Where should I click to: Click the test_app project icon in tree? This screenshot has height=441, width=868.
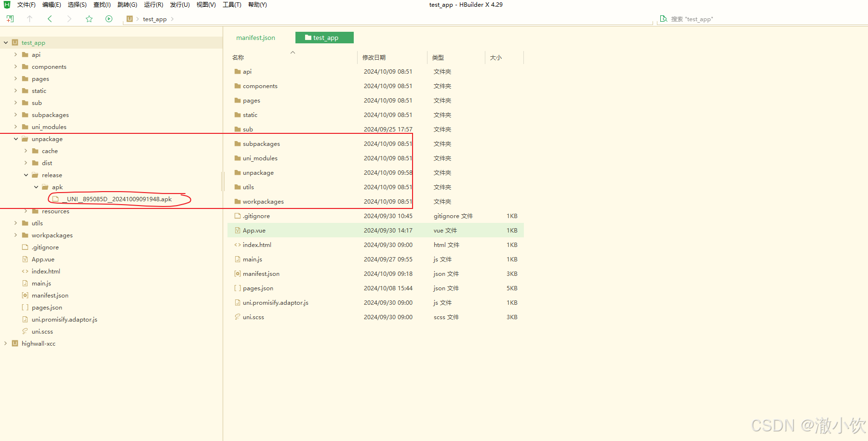tap(15, 42)
